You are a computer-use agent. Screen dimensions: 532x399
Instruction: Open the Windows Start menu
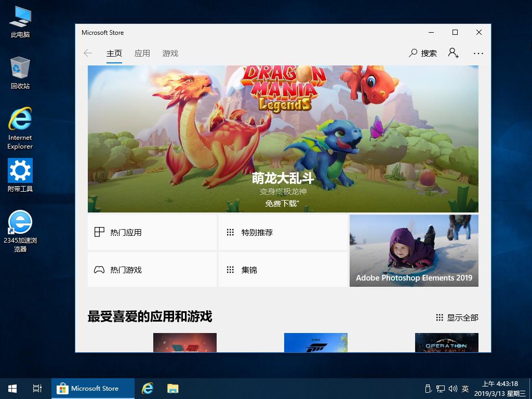[12, 389]
